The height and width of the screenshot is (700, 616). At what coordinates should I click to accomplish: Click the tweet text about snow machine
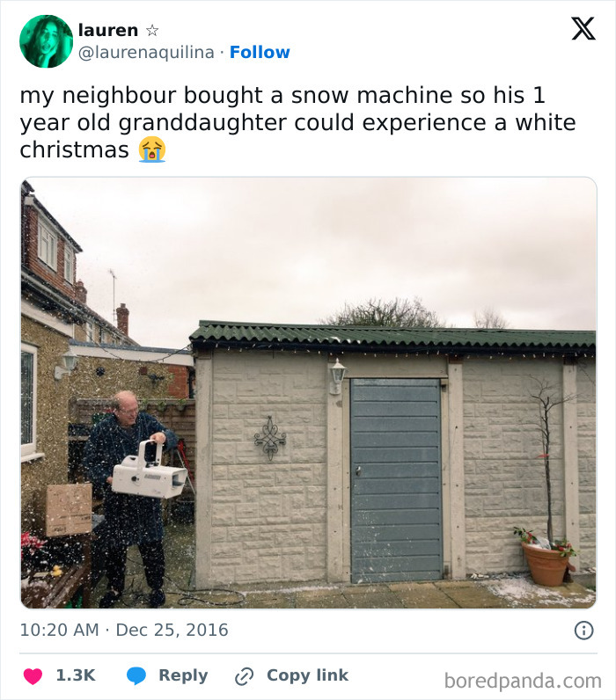[298, 122]
